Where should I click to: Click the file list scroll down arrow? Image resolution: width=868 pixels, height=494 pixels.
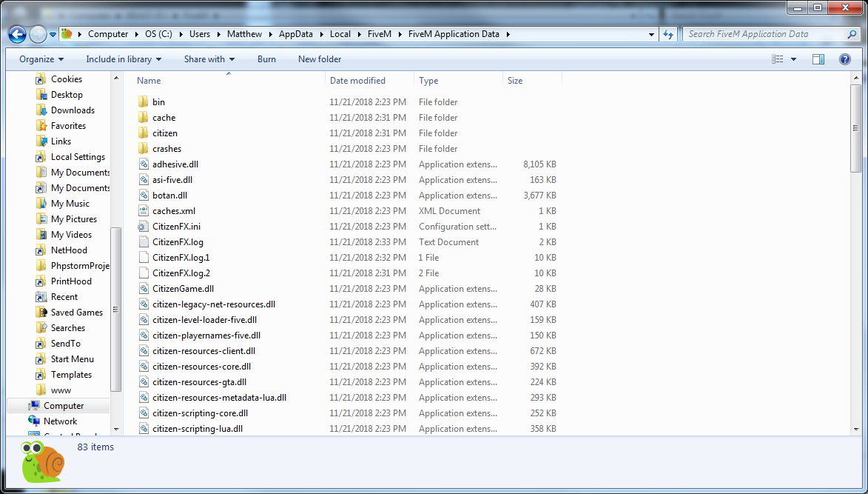[x=856, y=430]
